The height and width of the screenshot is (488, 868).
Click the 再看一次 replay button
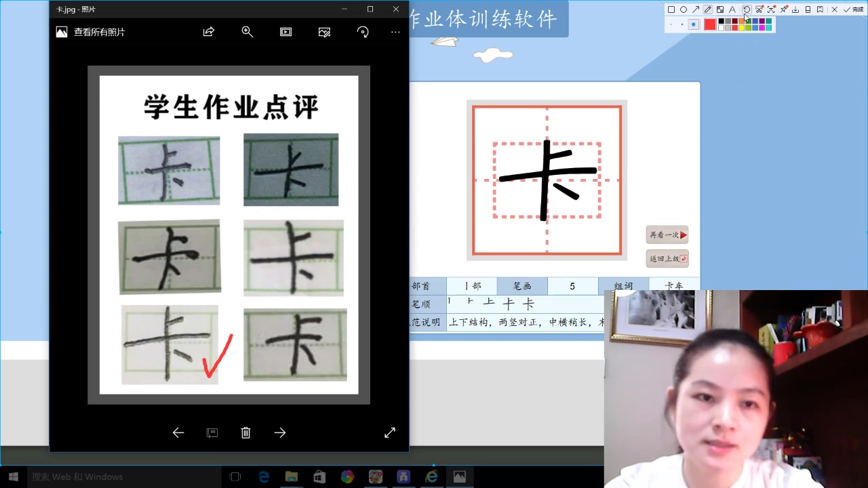point(667,235)
